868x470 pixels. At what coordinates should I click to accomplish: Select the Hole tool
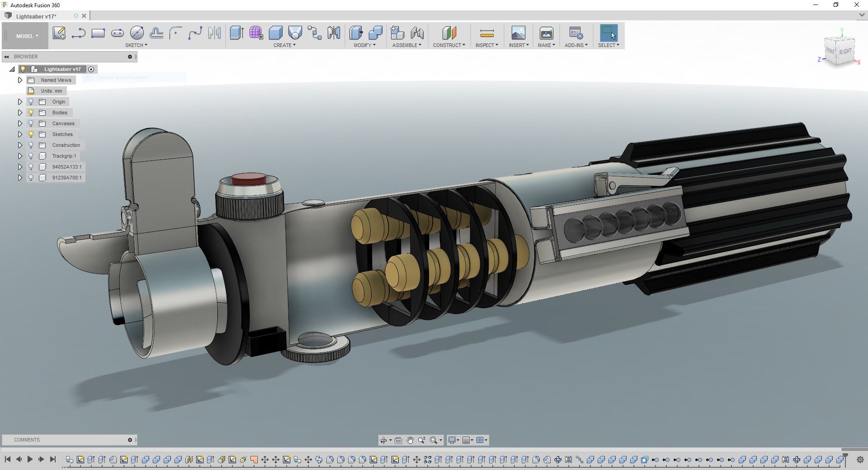coord(295,33)
